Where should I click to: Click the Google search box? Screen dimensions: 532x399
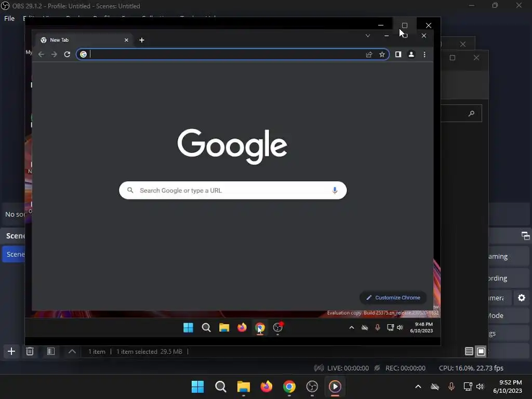233,190
